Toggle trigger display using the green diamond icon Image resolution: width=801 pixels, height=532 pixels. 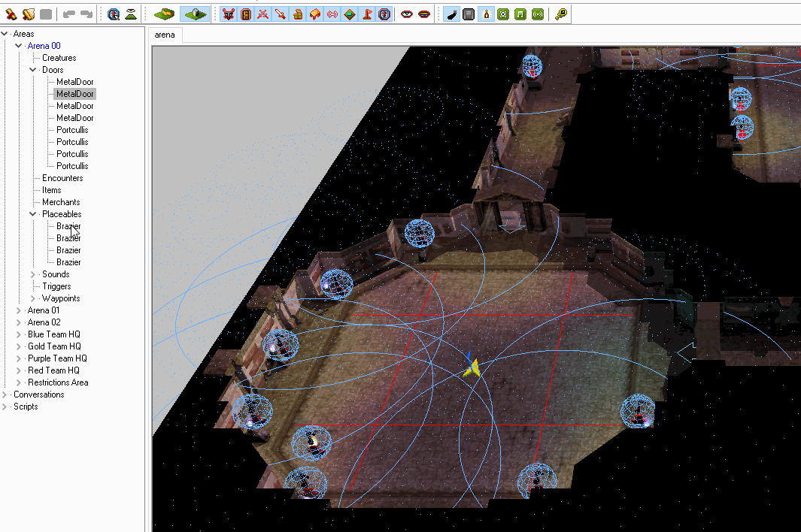point(350,14)
